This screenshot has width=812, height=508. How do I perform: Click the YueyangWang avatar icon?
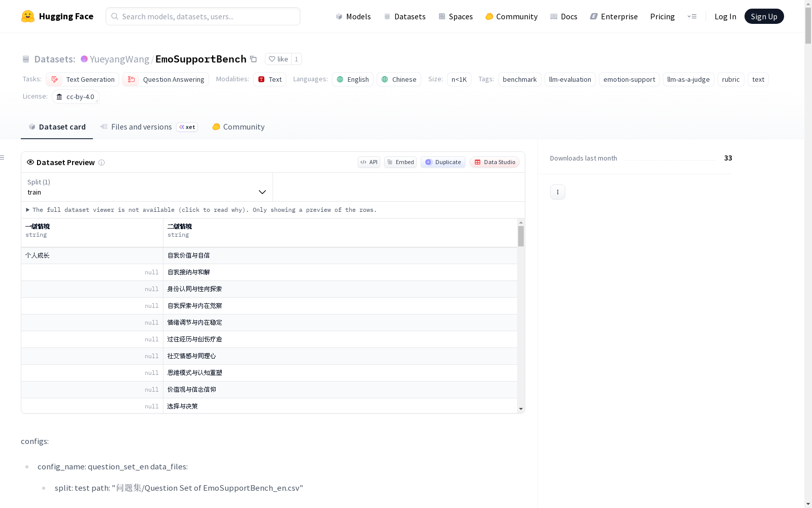coord(84,59)
